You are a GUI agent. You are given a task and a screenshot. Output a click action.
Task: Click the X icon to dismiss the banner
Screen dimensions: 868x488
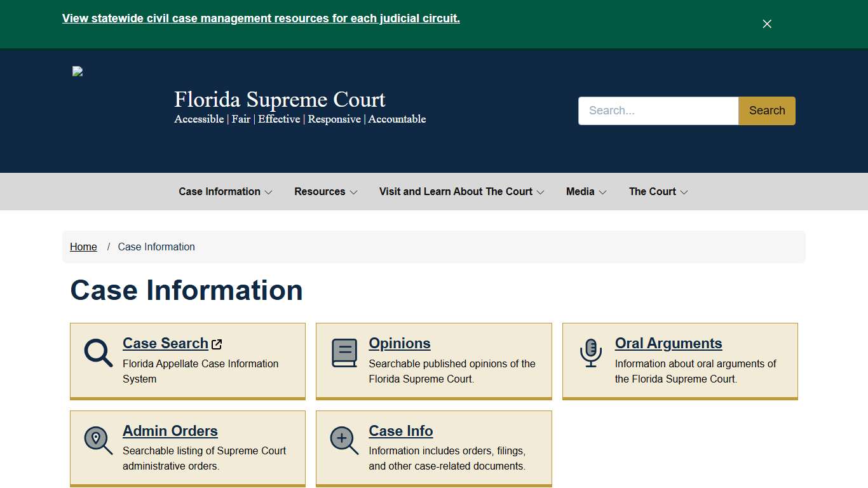click(x=766, y=24)
